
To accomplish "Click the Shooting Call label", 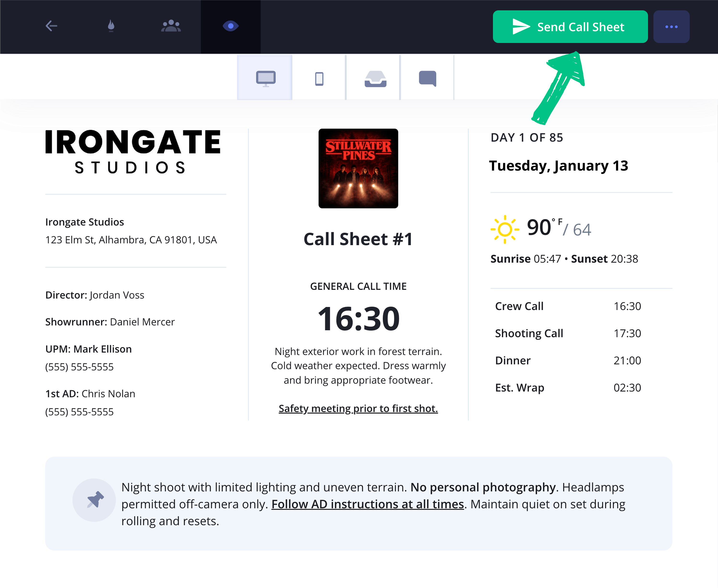I will [529, 333].
